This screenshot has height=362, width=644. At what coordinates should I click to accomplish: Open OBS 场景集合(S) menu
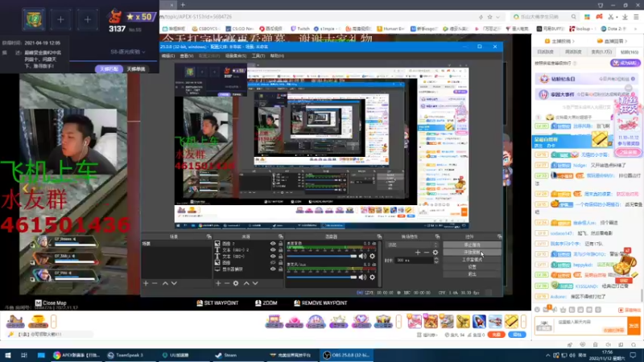[x=236, y=56]
